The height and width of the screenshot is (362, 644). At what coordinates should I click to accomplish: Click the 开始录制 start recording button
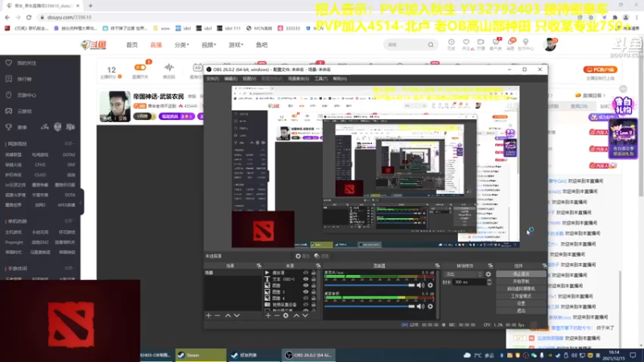coord(521,281)
